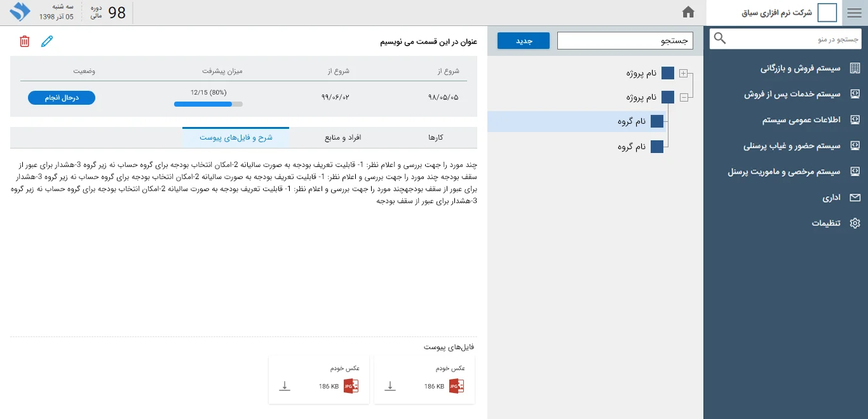Click the blue pencil edit icon
Image resolution: width=868 pixels, height=419 pixels.
pos(47,41)
